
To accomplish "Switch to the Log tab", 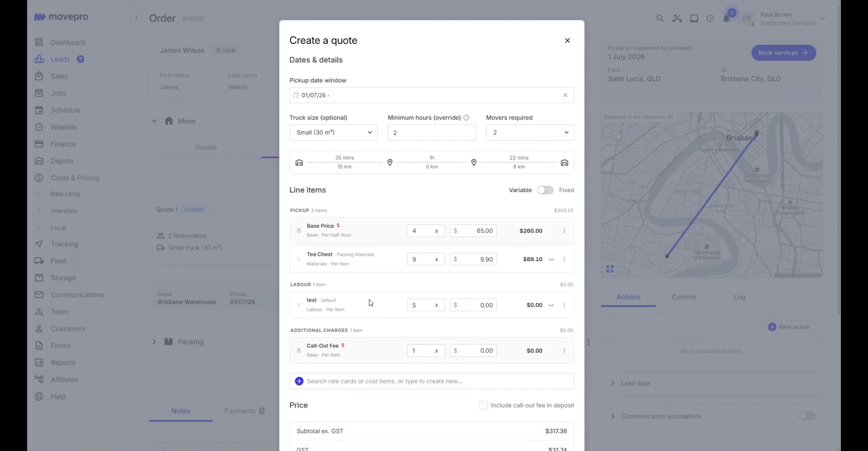I will tap(739, 297).
